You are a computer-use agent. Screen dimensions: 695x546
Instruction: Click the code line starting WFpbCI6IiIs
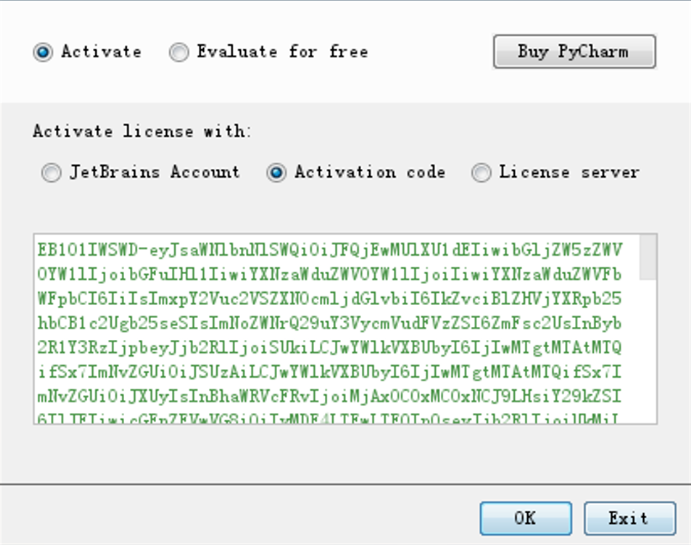click(329, 299)
